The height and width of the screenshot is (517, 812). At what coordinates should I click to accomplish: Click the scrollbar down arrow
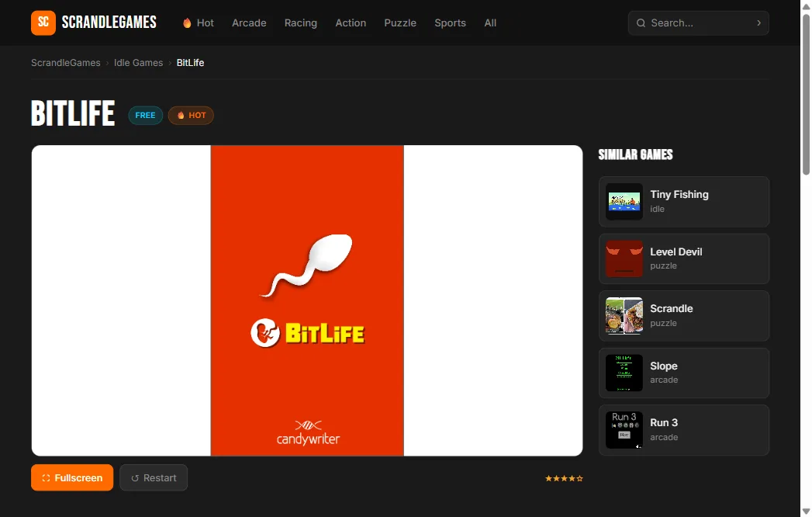coord(806,512)
